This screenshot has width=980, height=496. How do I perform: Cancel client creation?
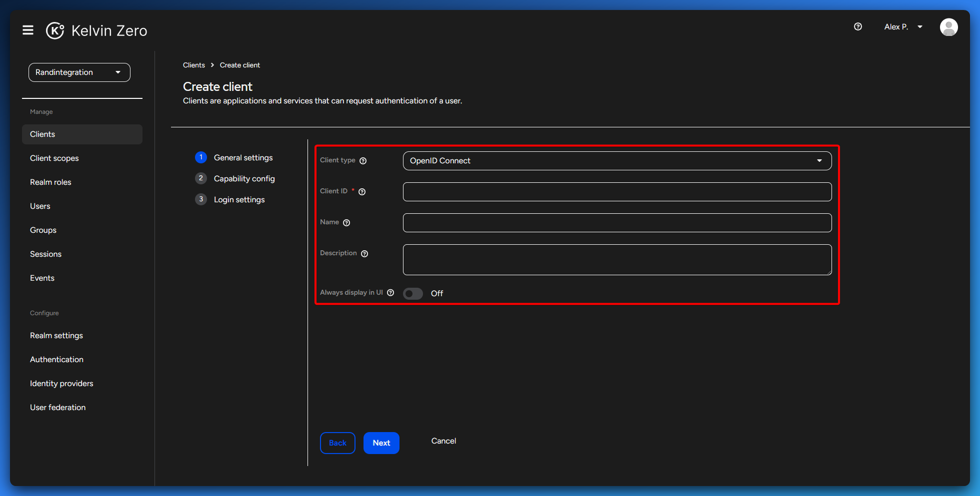coord(443,441)
